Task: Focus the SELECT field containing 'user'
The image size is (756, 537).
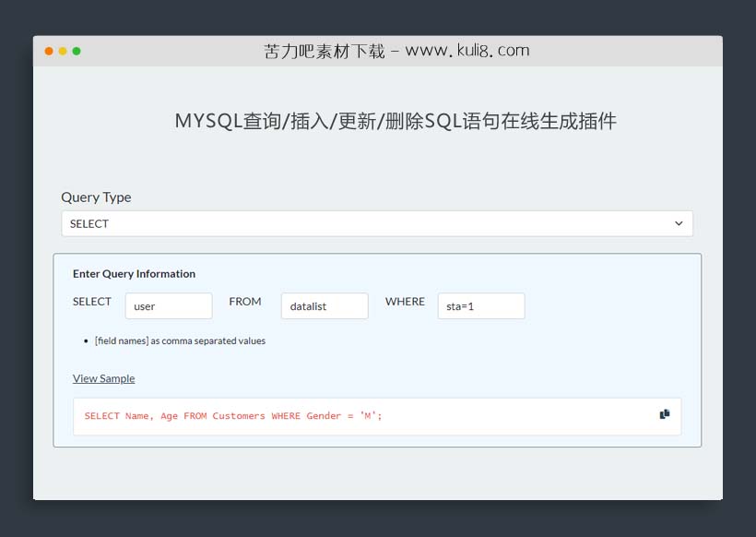Action: click(169, 305)
